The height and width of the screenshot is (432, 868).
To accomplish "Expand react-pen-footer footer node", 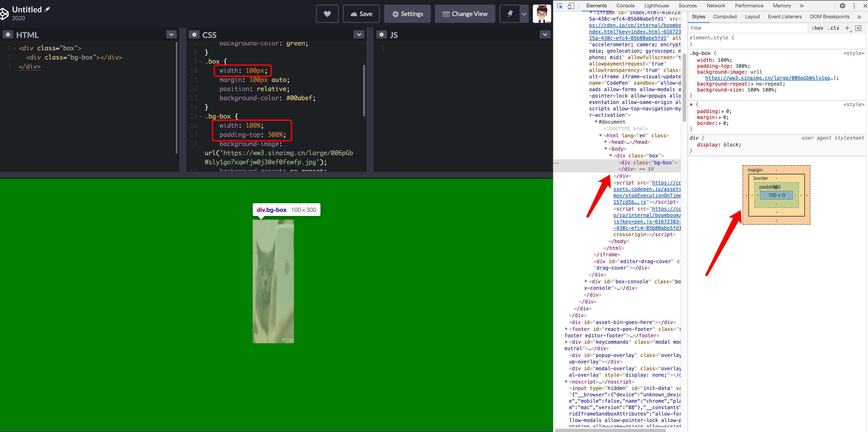I will point(566,329).
